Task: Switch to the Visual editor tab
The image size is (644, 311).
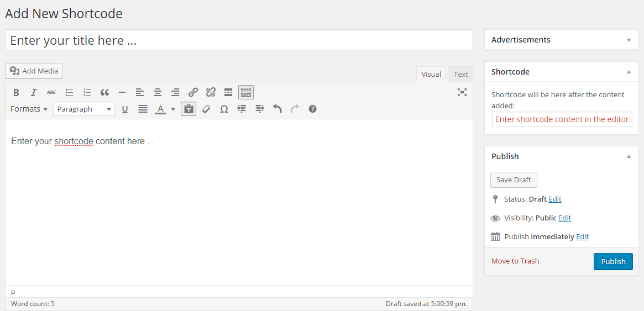Action: click(431, 74)
